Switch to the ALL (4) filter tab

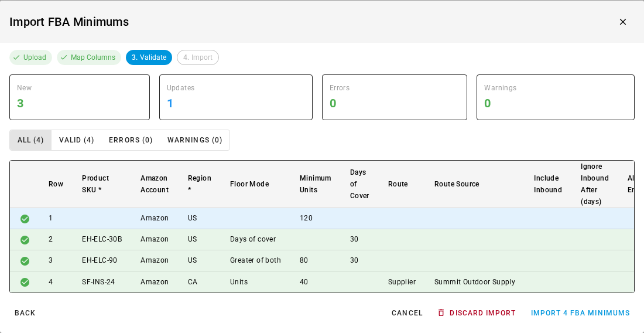pyautogui.click(x=30, y=140)
